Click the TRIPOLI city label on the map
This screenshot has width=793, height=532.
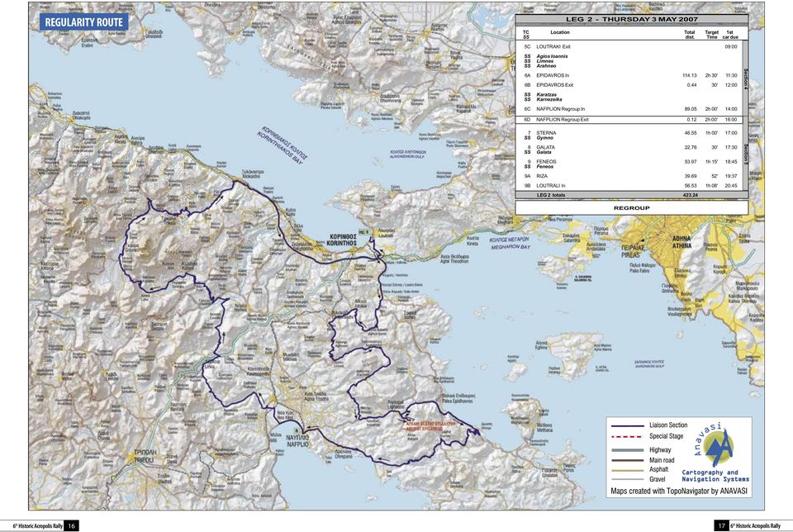point(144,460)
